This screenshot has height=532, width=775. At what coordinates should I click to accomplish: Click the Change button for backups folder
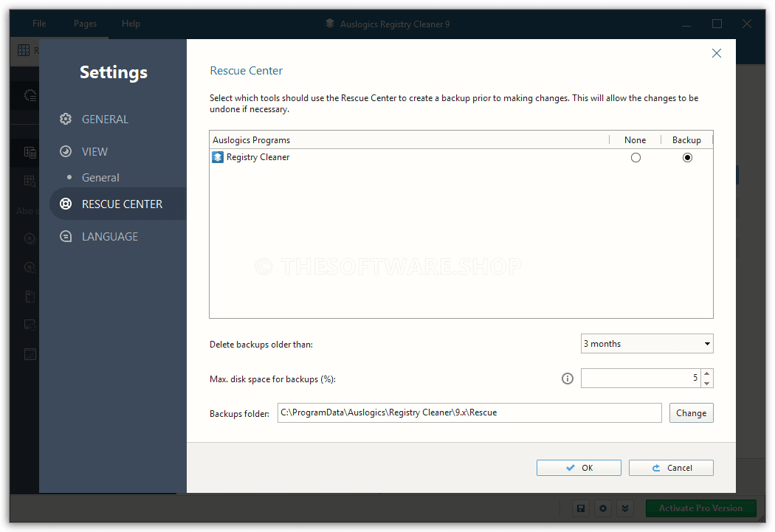(691, 412)
